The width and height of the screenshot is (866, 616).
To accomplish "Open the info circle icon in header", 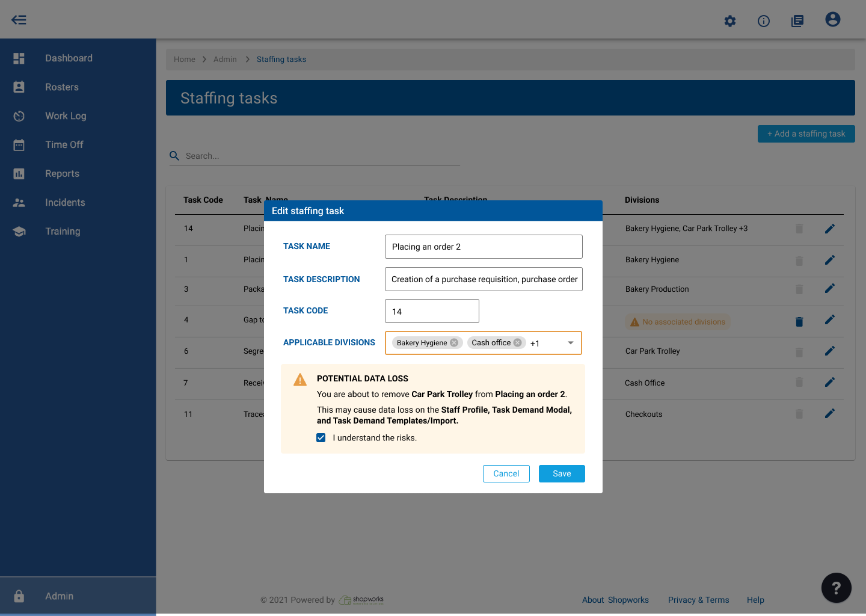I will [x=764, y=21].
